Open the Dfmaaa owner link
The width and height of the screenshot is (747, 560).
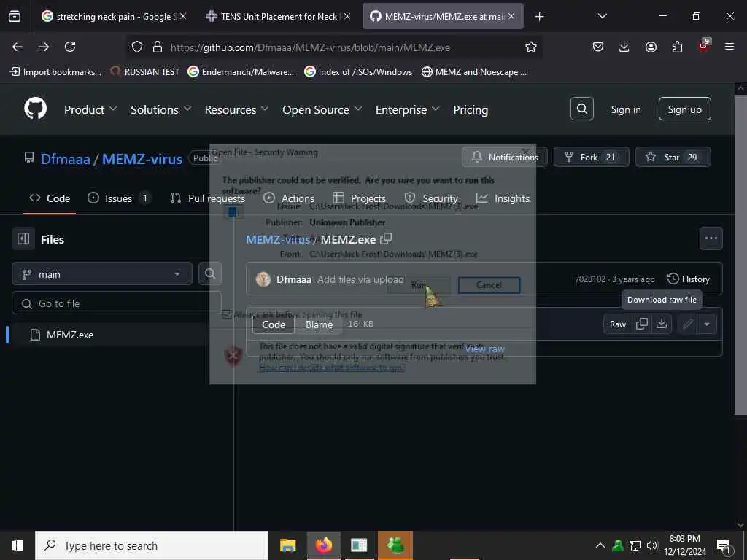click(65, 158)
